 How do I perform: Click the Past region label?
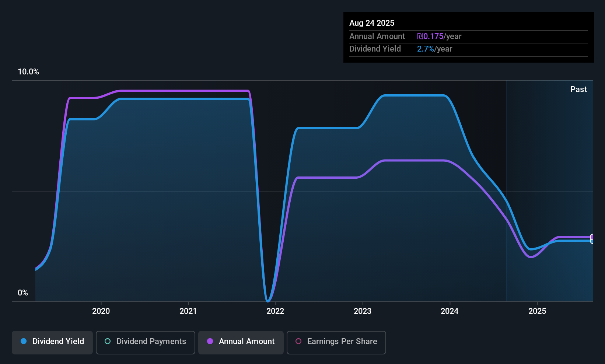click(578, 89)
